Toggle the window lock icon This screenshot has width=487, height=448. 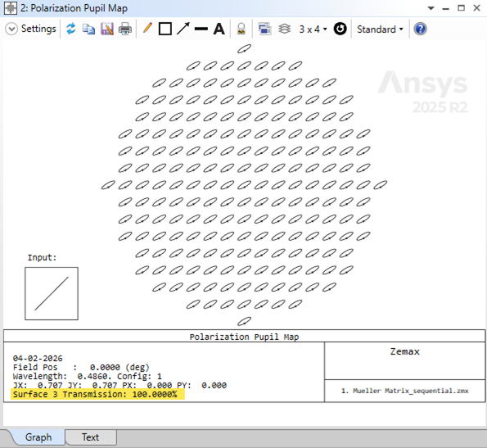241,29
